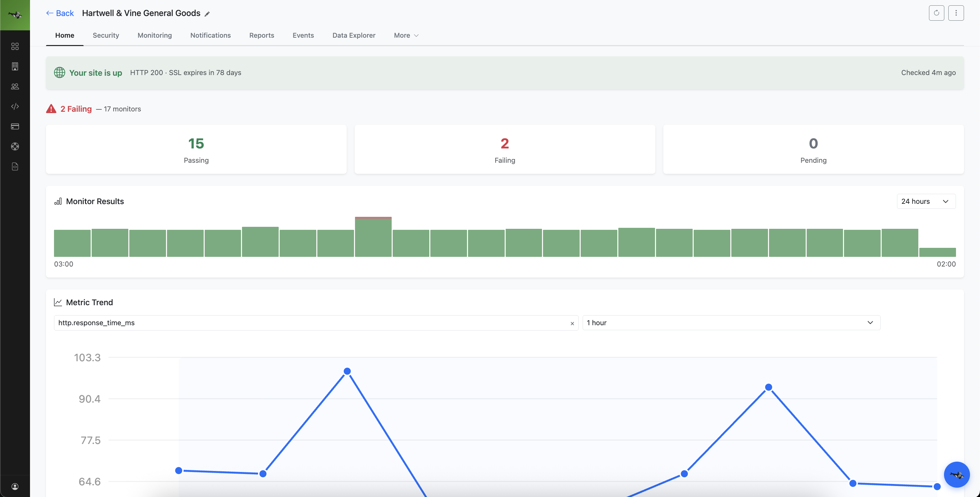Open the dashboard grid icon in sidebar
Image resolution: width=980 pixels, height=497 pixels.
(x=15, y=46)
